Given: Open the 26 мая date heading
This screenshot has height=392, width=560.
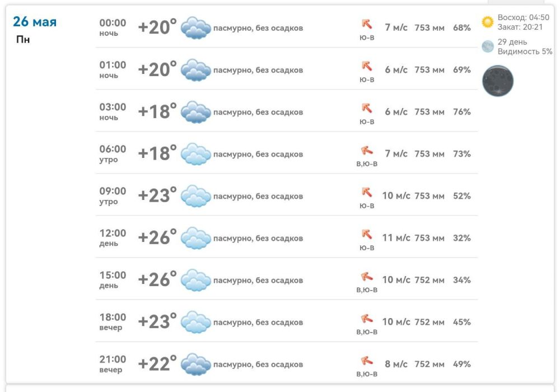Looking at the screenshot, I should [35, 21].
